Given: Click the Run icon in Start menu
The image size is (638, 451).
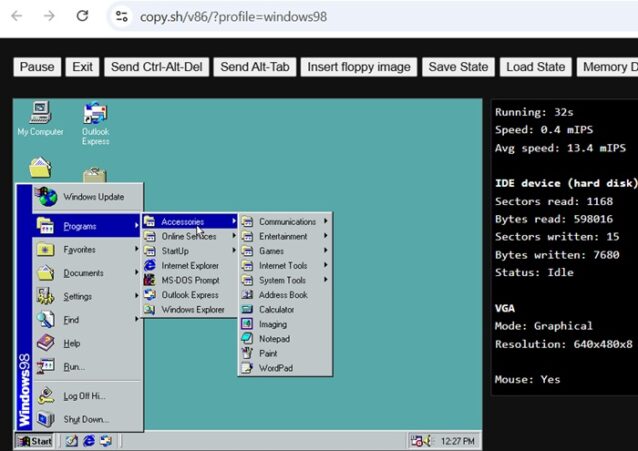Looking at the screenshot, I should [x=45, y=366].
